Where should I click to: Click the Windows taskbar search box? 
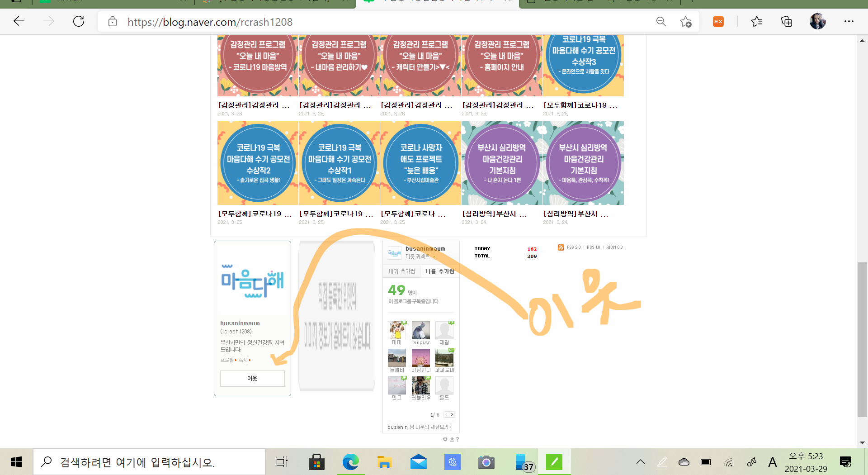click(149, 462)
